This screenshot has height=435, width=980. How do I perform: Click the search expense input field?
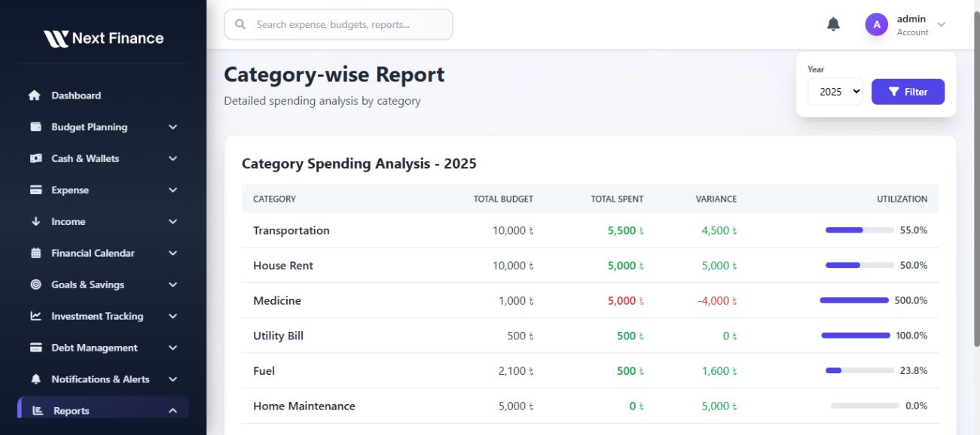339,25
